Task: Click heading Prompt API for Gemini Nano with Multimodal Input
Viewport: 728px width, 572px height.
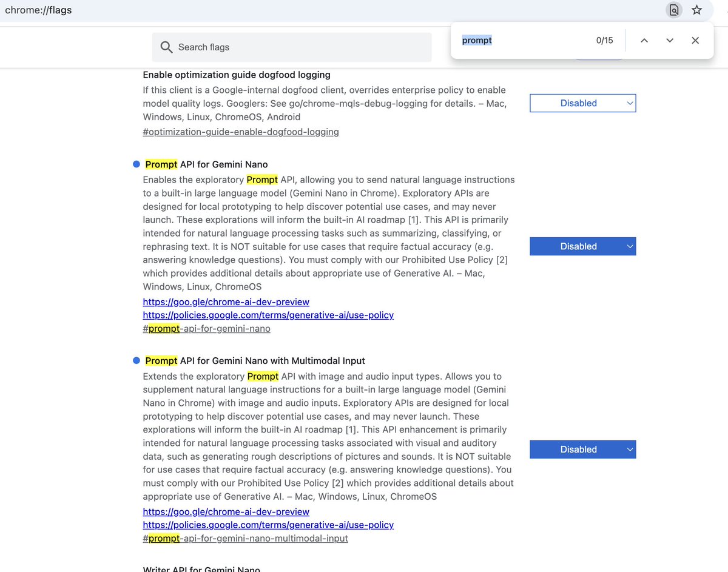Action: (255, 361)
